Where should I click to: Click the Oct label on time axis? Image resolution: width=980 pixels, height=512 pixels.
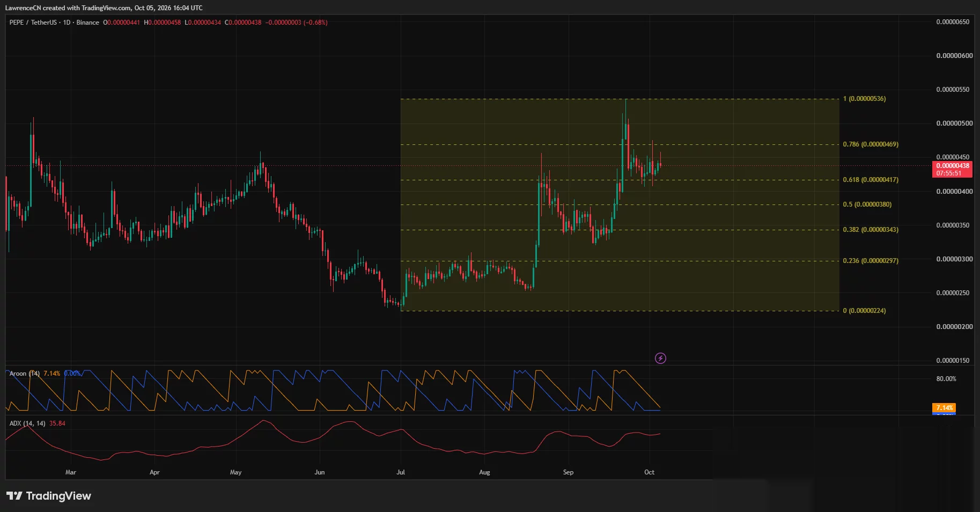pos(649,472)
